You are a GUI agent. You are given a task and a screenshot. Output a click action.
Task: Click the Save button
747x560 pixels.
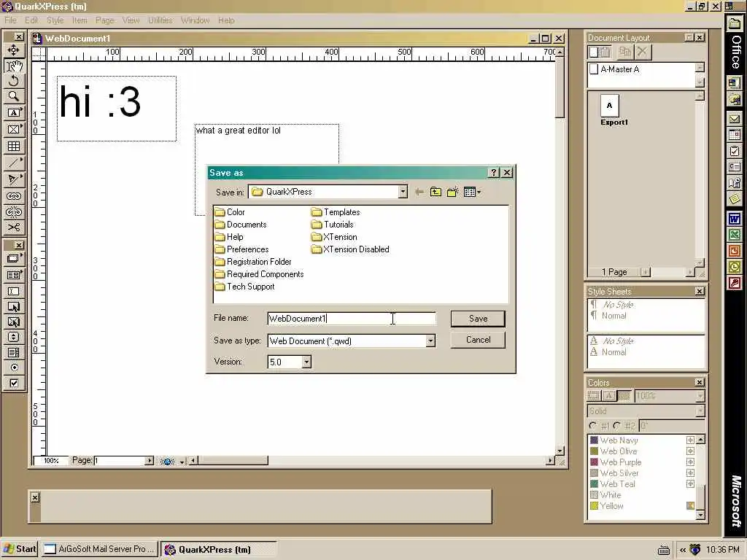[x=478, y=319]
